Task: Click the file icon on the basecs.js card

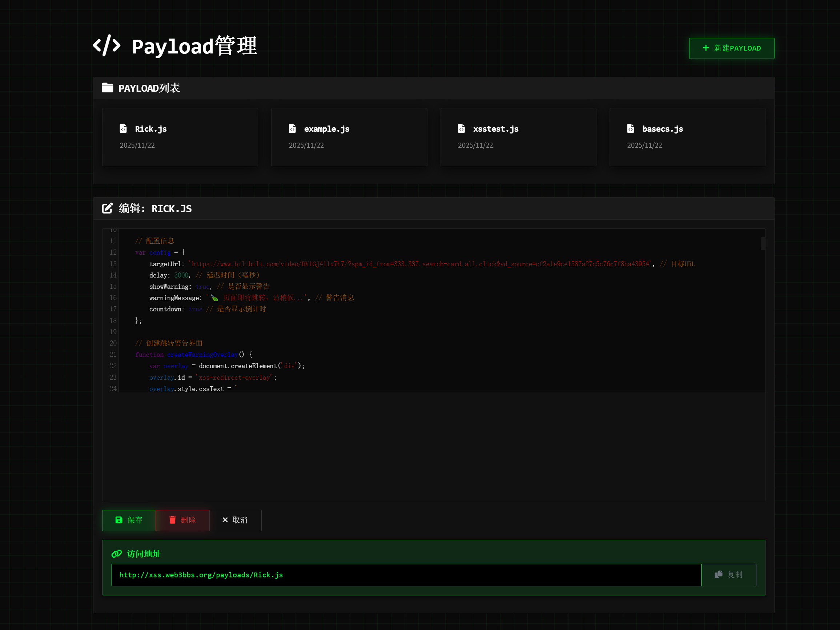Action: [631, 128]
